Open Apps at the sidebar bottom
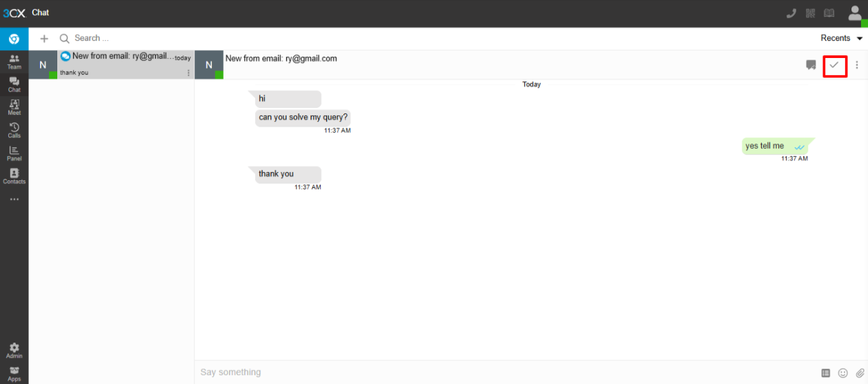Viewport: 868px width, 384px height. (x=14, y=374)
